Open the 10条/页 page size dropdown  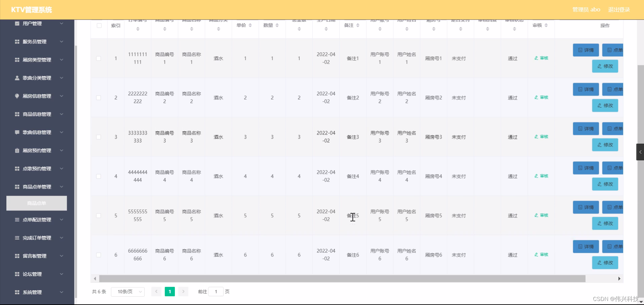point(128,292)
